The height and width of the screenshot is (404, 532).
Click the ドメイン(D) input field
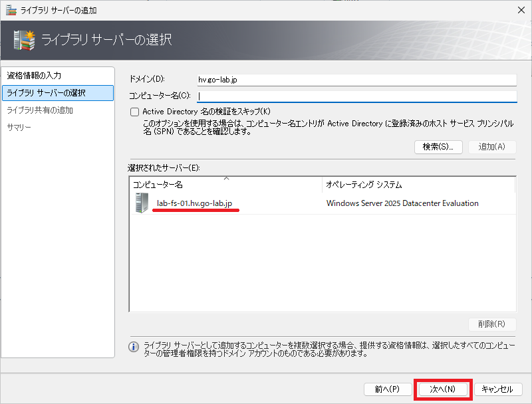(357, 80)
